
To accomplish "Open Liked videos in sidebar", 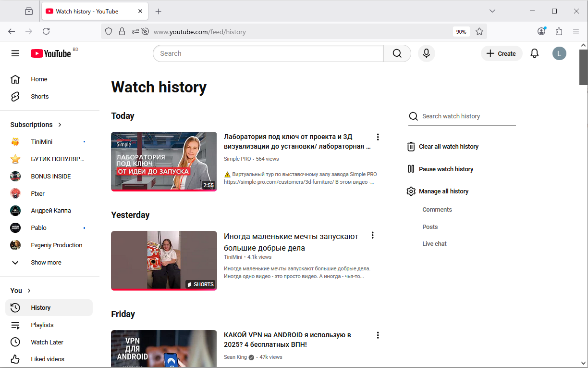I will tap(49, 359).
